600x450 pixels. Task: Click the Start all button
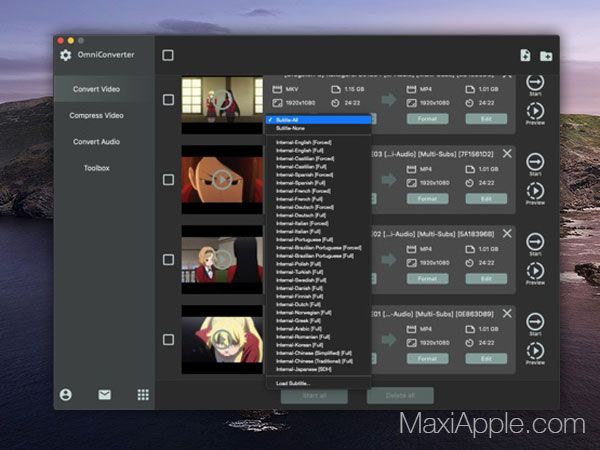[x=315, y=396]
